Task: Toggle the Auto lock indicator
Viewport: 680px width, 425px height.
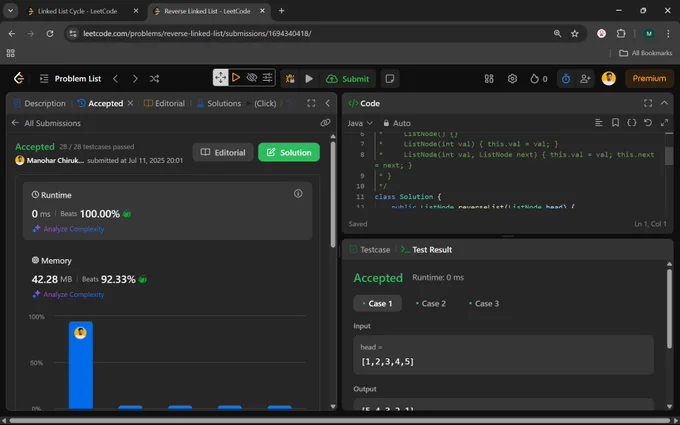Action: click(396, 123)
